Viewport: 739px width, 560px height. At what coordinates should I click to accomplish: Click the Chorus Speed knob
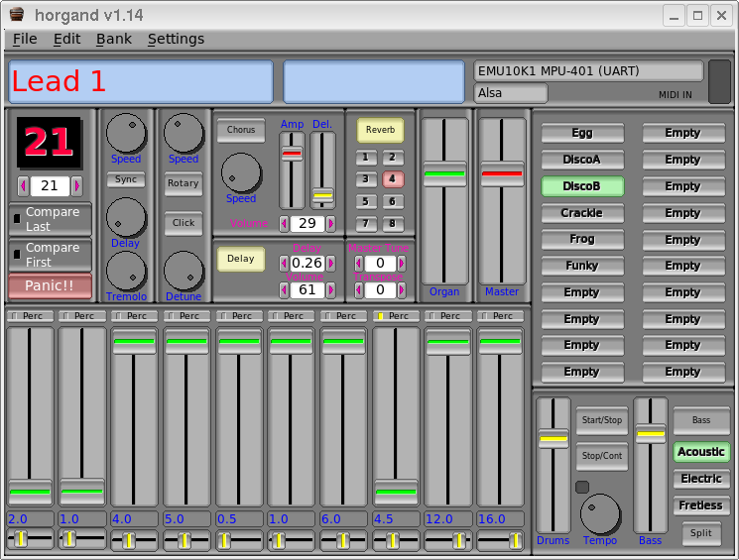(241, 172)
